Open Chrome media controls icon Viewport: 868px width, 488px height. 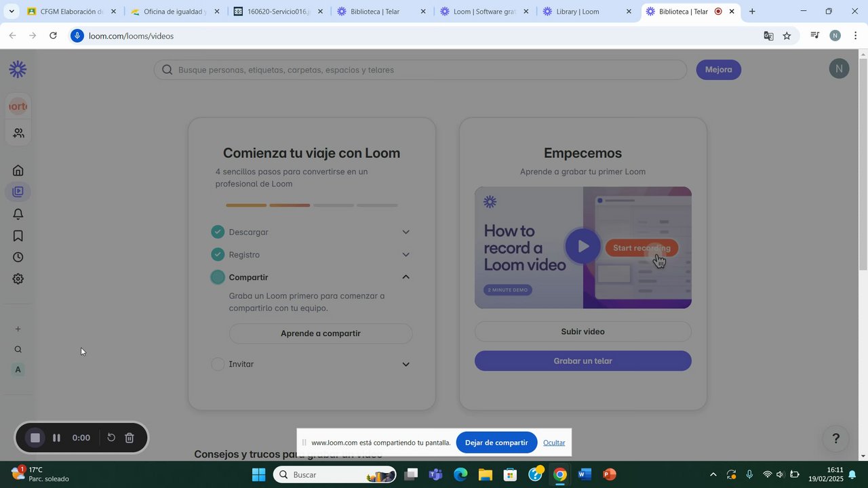coord(815,36)
